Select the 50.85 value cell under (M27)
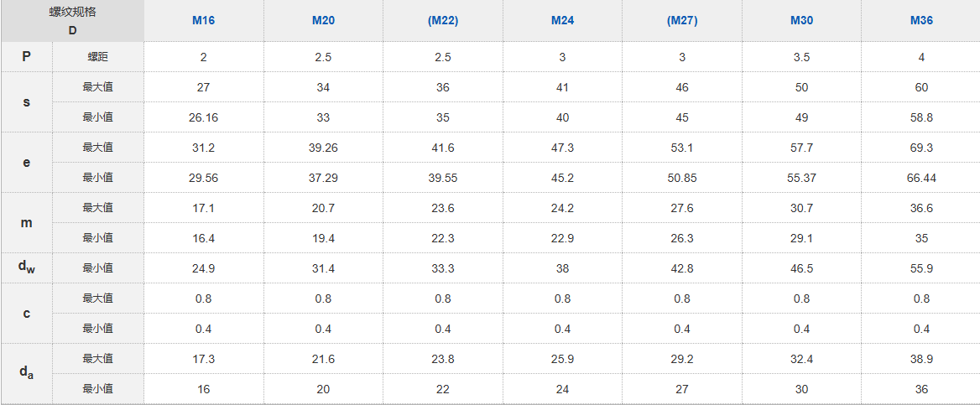Screen dimensions: 980x405 tap(682, 178)
